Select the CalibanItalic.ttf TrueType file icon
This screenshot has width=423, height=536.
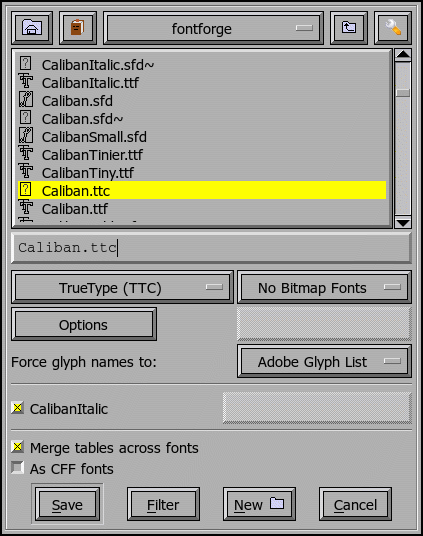click(x=26, y=82)
